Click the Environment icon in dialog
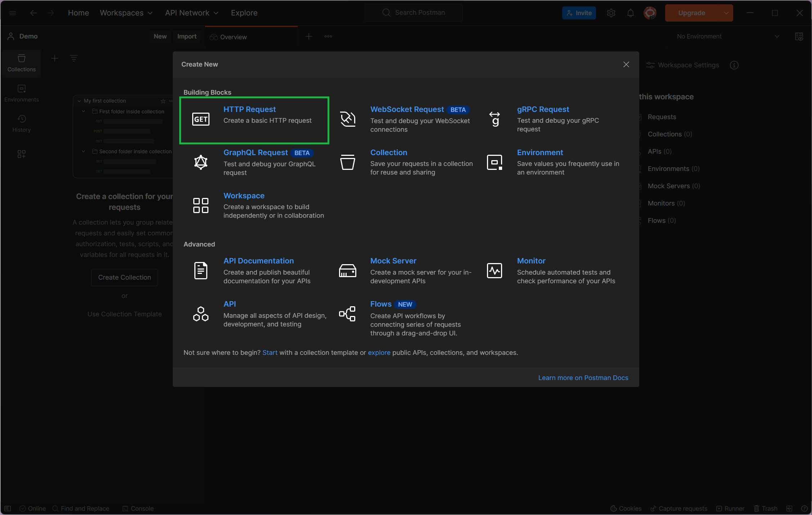The width and height of the screenshot is (812, 515). [x=495, y=162]
